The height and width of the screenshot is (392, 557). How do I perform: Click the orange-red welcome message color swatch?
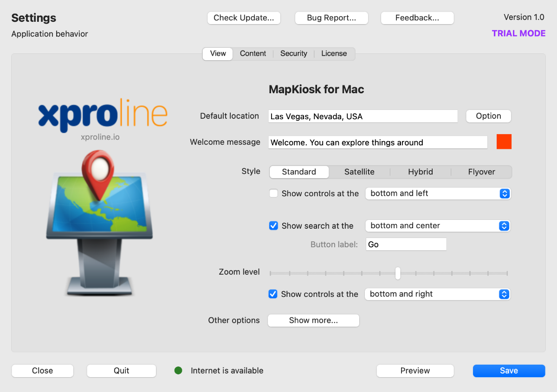tap(504, 142)
